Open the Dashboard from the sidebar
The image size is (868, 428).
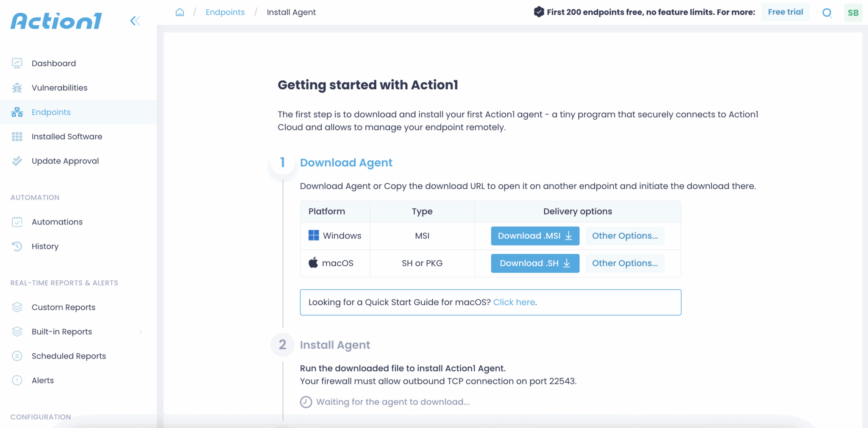[x=54, y=63]
